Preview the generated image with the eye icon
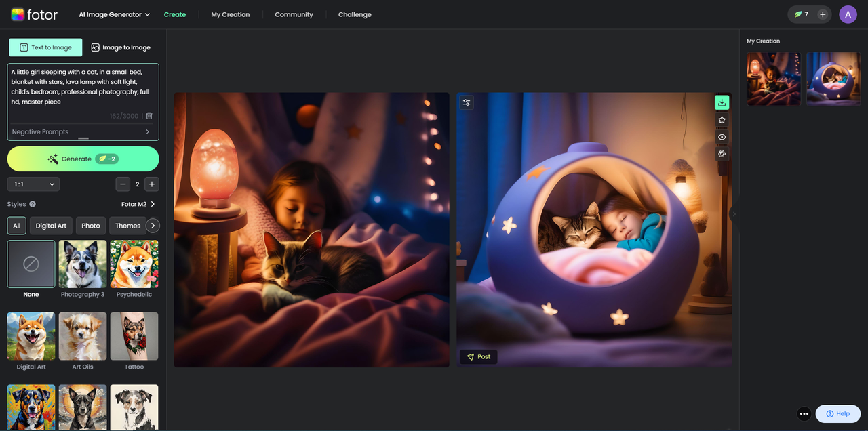The height and width of the screenshot is (431, 868). coord(722,136)
